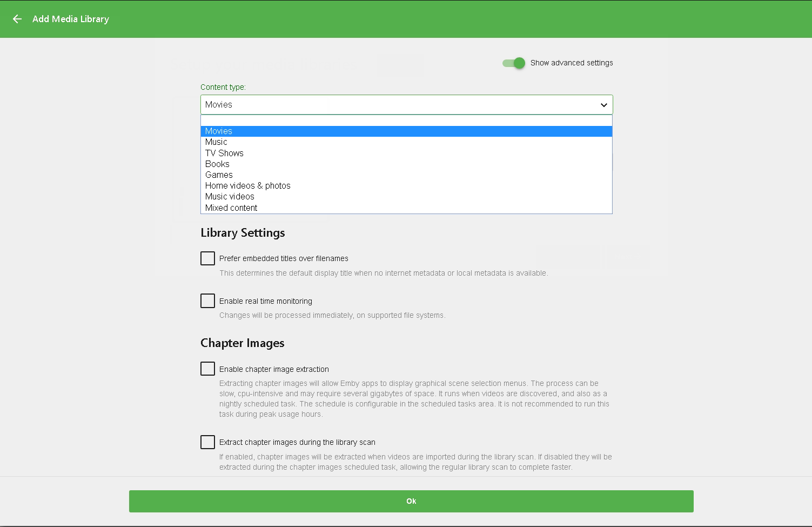This screenshot has width=812, height=527.
Task: Choose Music videos from the list
Action: click(x=230, y=197)
